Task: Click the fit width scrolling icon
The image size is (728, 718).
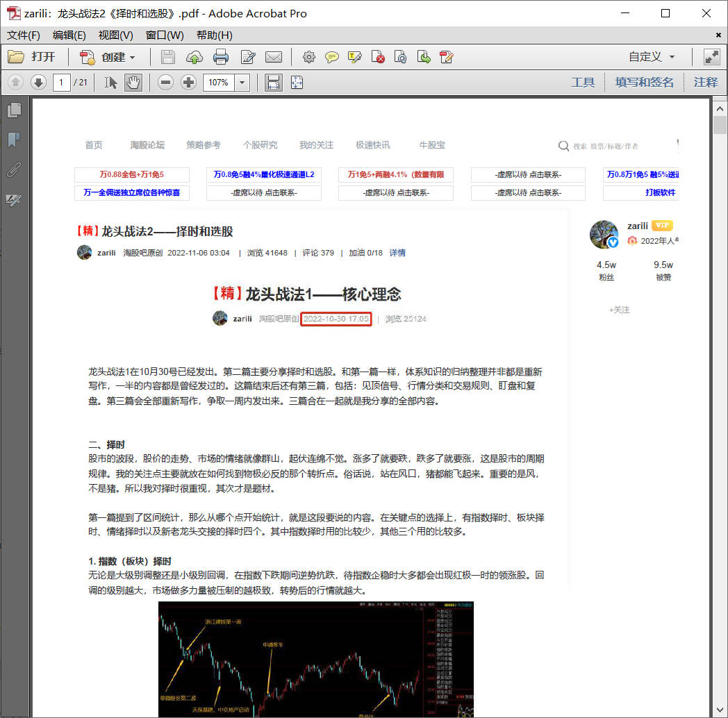Action: [x=274, y=83]
